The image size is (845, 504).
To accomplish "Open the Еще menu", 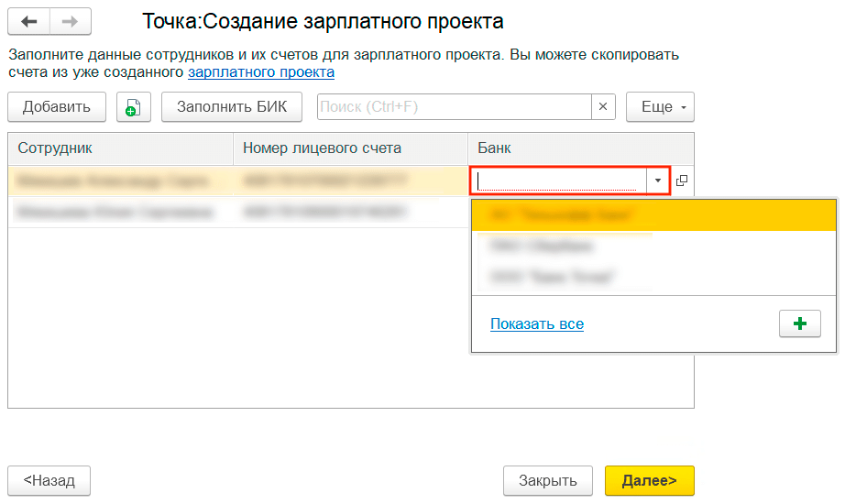I will click(660, 107).
